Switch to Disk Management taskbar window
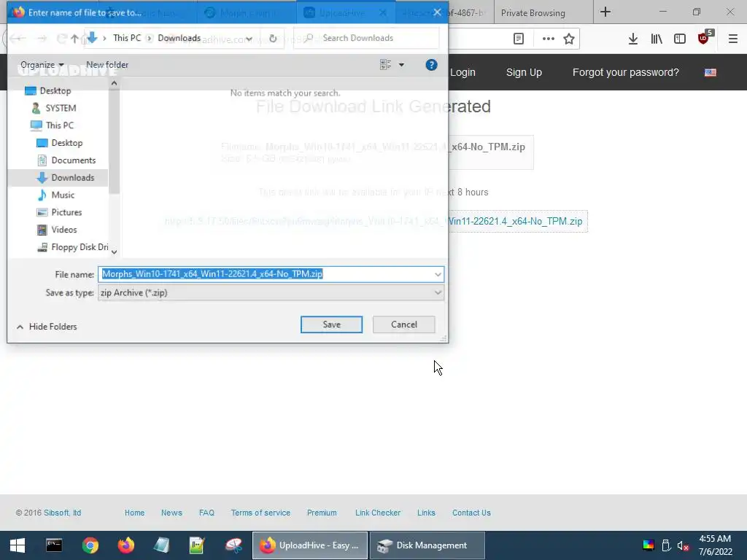Viewport: 747px width, 560px height. pos(427,545)
